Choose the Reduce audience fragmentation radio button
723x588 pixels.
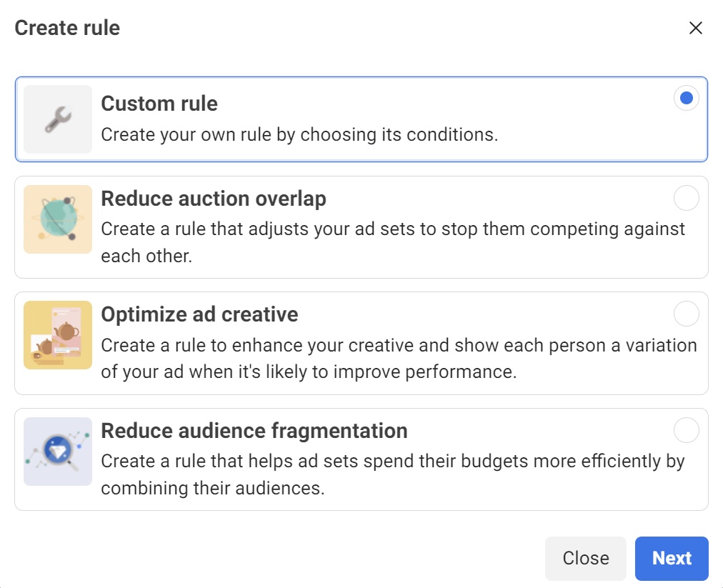(686, 430)
